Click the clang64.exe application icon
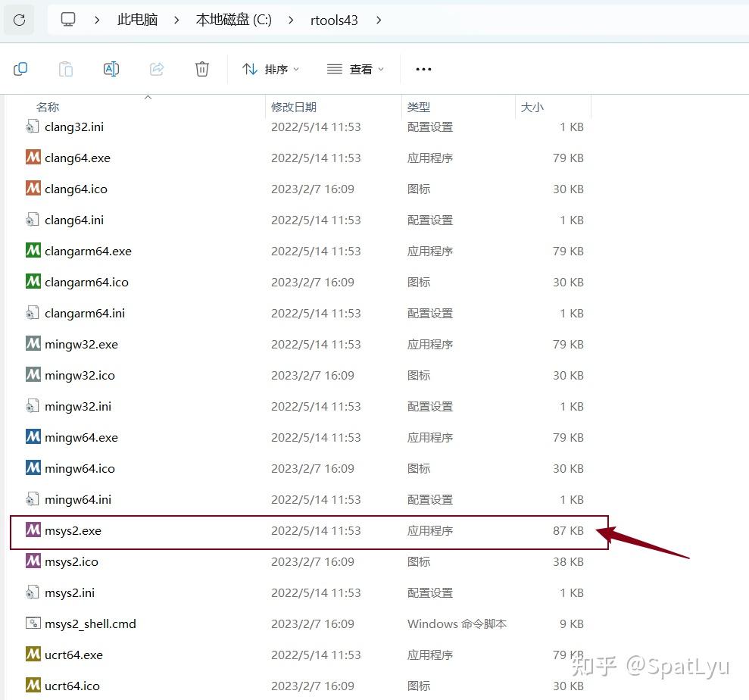Image resolution: width=749 pixels, height=700 pixels. click(33, 158)
